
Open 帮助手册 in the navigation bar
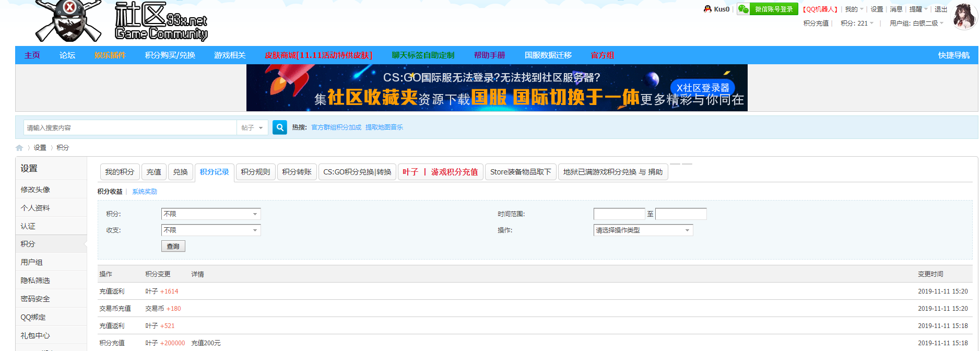490,55
